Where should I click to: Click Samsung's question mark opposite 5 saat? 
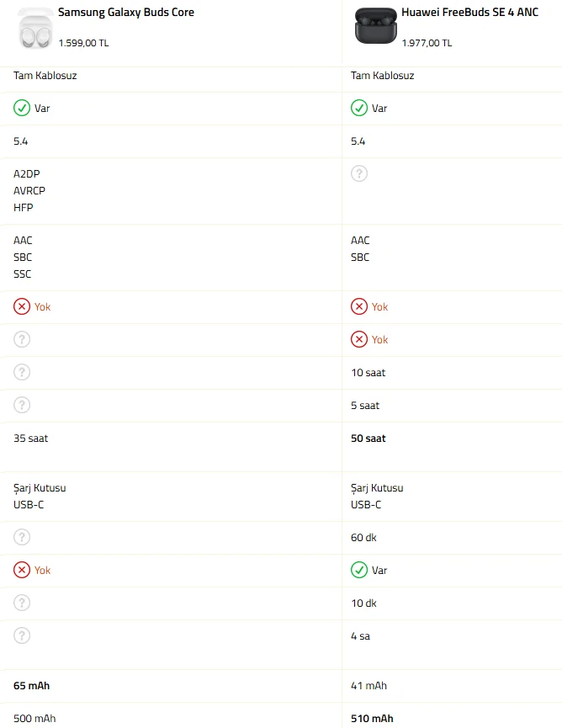click(x=22, y=405)
